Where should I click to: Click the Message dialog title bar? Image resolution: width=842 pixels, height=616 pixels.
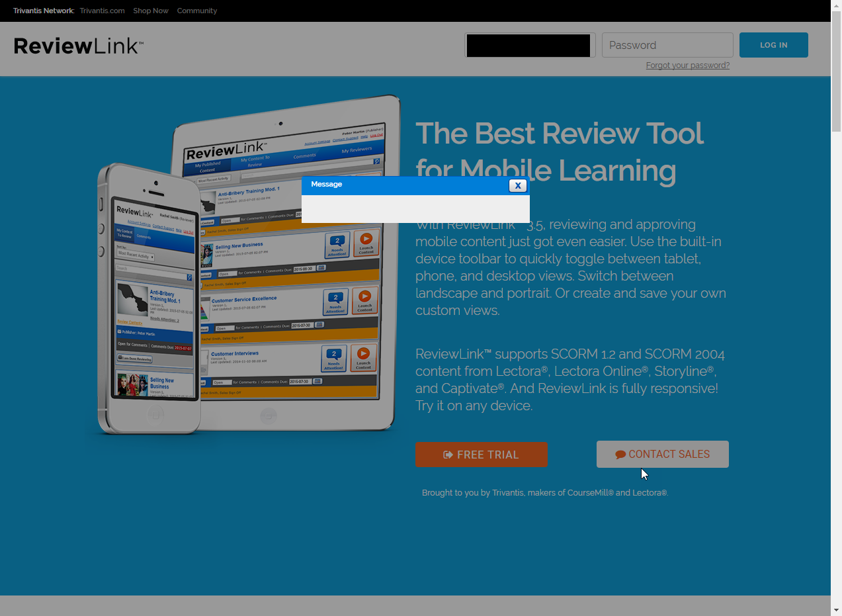click(x=415, y=185)
